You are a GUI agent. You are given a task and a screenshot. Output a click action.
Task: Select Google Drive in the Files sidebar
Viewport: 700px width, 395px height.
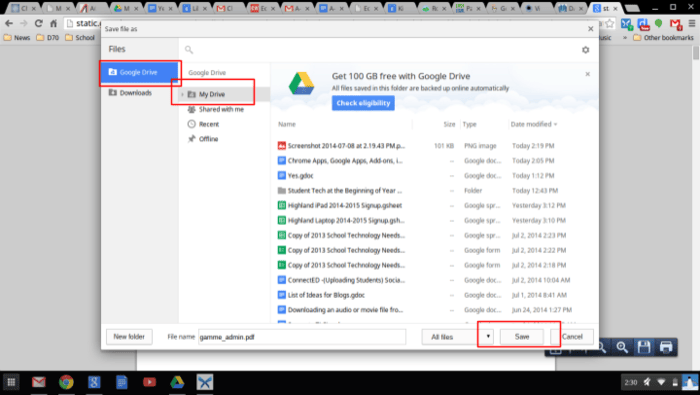pos(139,72)
